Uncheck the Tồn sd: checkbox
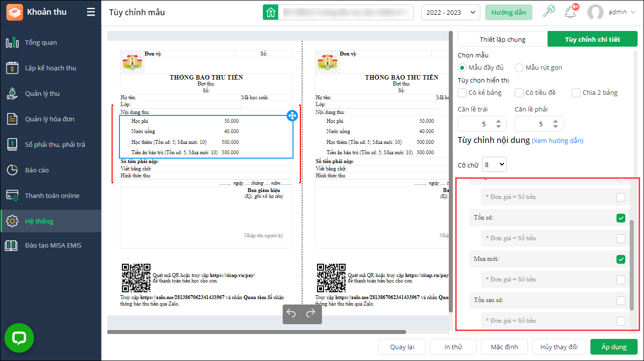Image resolution: width=644 pixels, height=361 pixels. coord(621,218)
